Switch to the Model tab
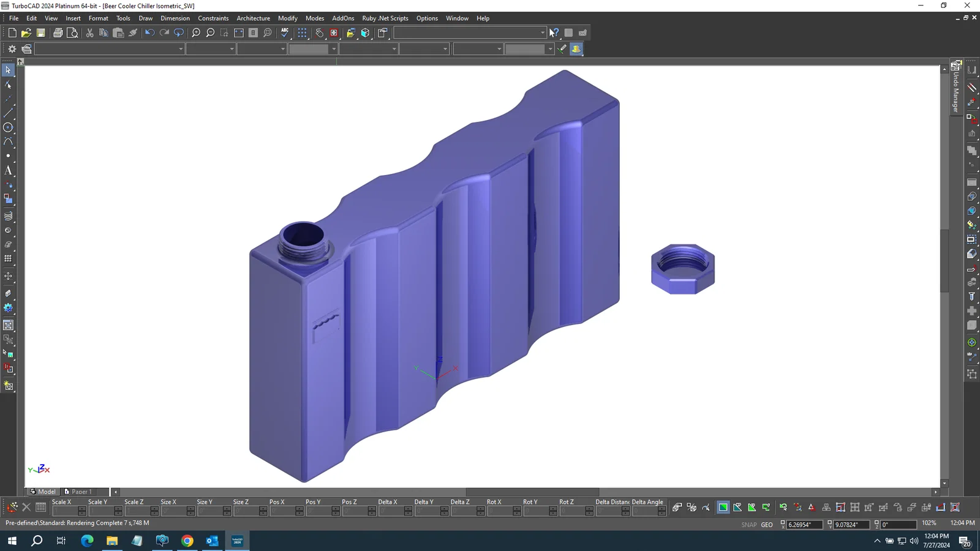The image size is (980, 551). [x=42, y=492]
